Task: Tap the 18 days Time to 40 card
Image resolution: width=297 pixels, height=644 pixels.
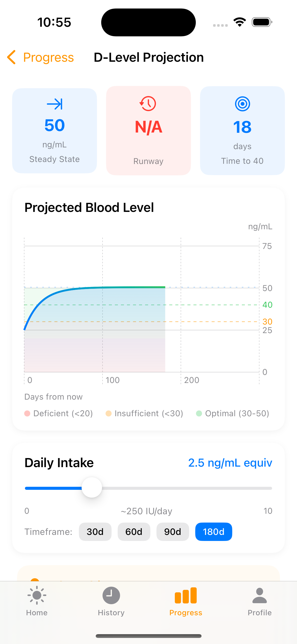Action: [x=242, y=131]
